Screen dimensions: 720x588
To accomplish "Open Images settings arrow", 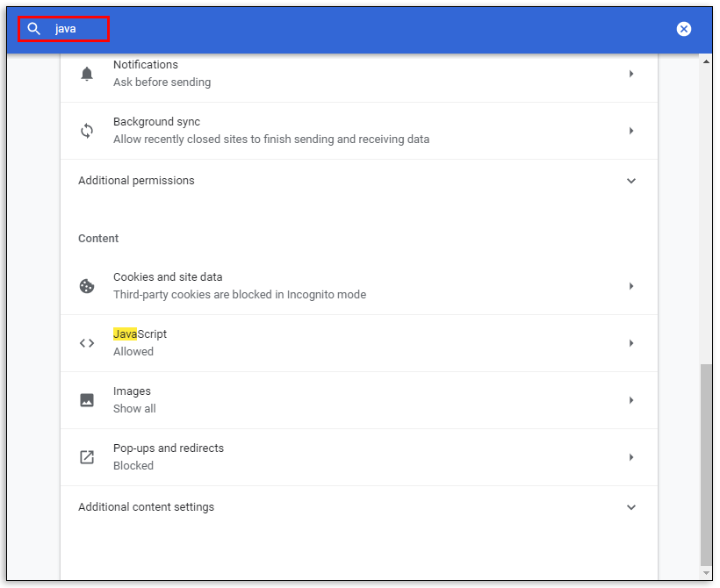I will coord(630,400).
